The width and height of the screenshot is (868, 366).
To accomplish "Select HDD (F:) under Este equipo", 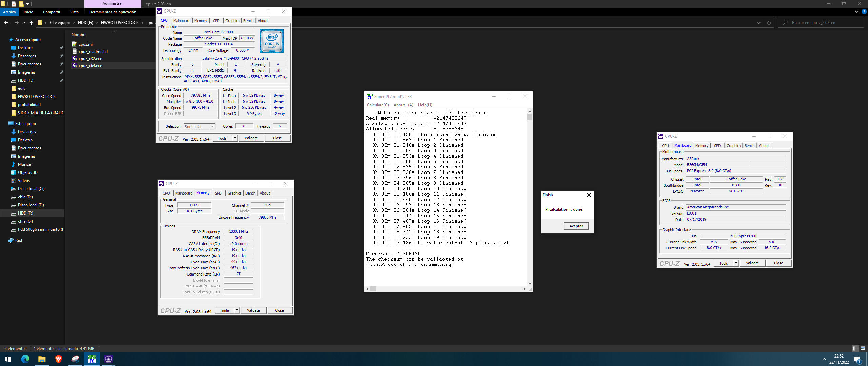I will (x=25, y=213).
